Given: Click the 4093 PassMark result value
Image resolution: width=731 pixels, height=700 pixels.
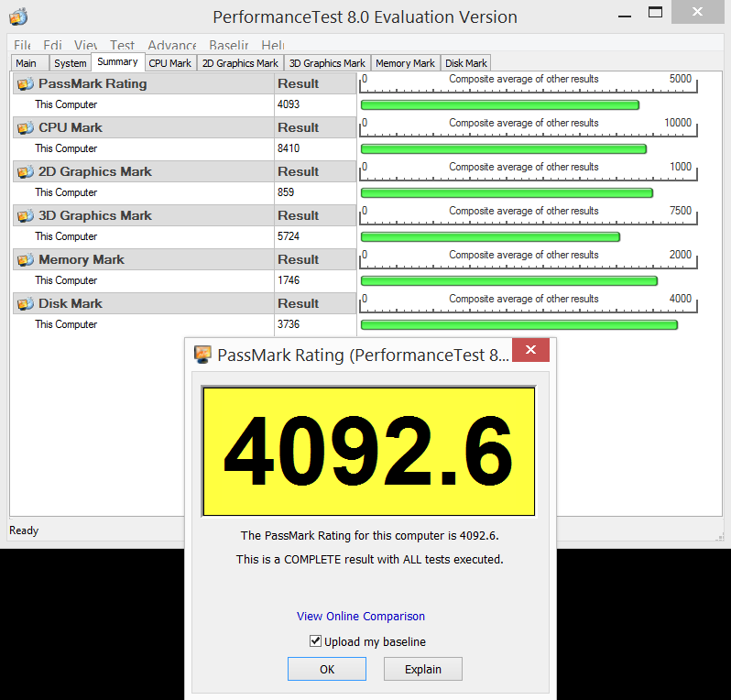Looking at the screenshot, I should [x=289, y=104].
